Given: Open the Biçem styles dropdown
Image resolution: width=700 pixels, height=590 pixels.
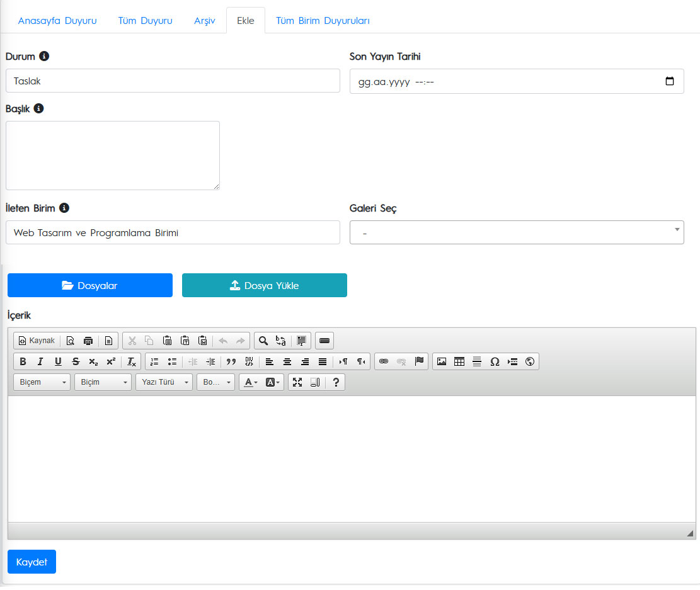Looking at the screenshot, I should 42,382.
